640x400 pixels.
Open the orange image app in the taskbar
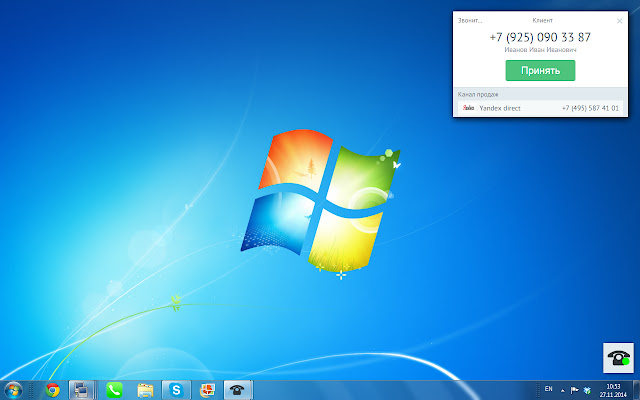[207, 390]
